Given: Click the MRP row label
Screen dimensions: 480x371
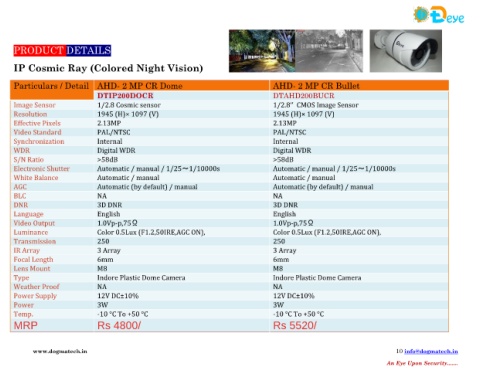Looking at the screenshot, I should click(26, 325).
